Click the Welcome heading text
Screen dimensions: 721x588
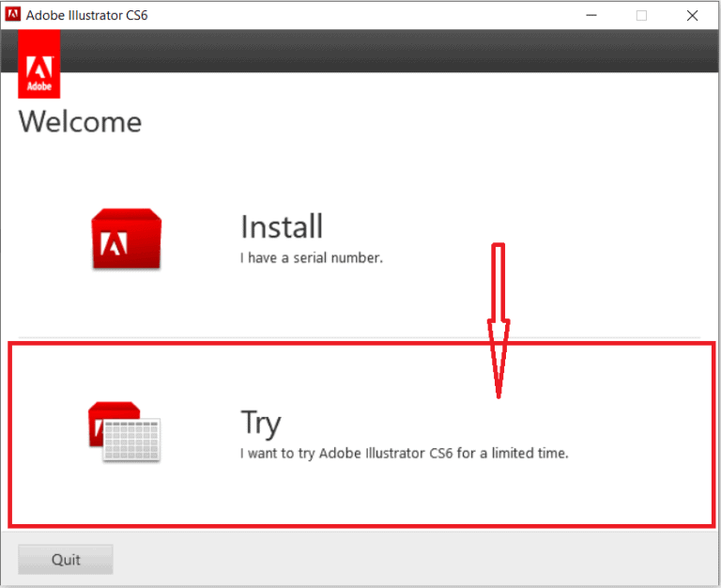(x=80, y=122)
